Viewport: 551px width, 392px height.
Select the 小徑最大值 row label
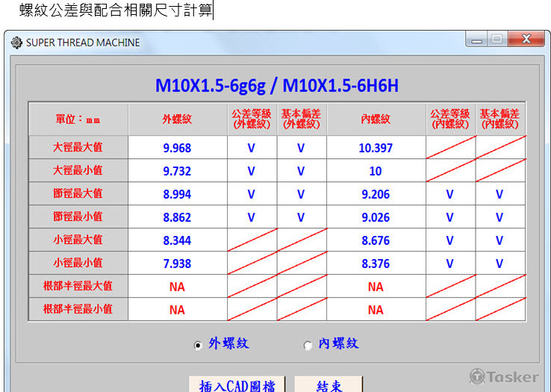[78, 240]
